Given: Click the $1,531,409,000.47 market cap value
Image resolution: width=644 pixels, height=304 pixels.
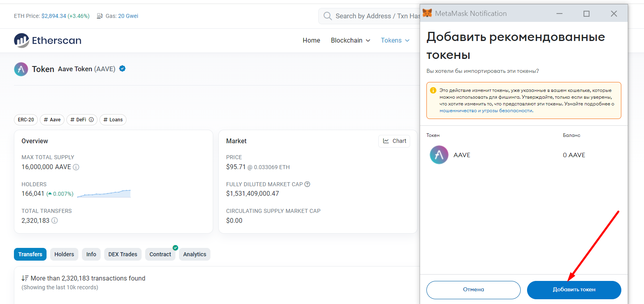Looking at the screenshot, I should click(x=253, y=194).
